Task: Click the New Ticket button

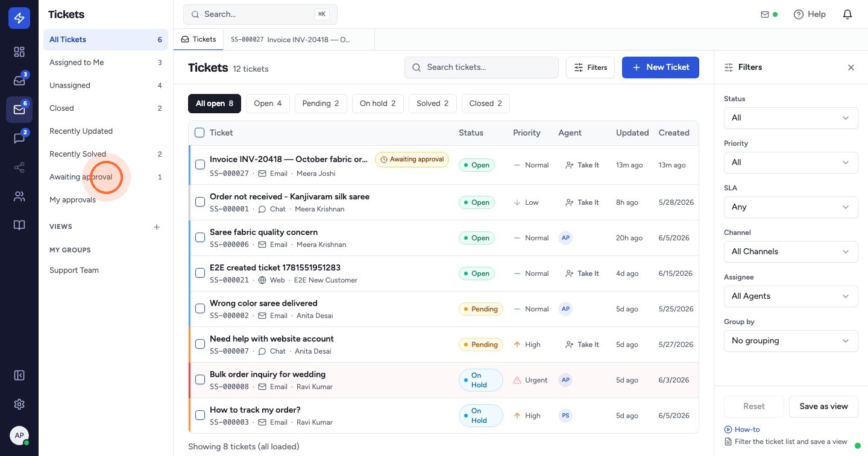Action: pyautogui.click(x=661, y=67)
